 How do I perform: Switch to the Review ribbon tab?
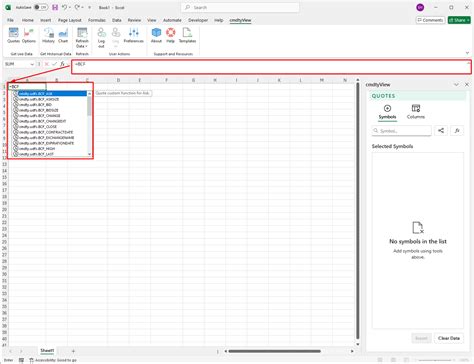pos(134,20)
